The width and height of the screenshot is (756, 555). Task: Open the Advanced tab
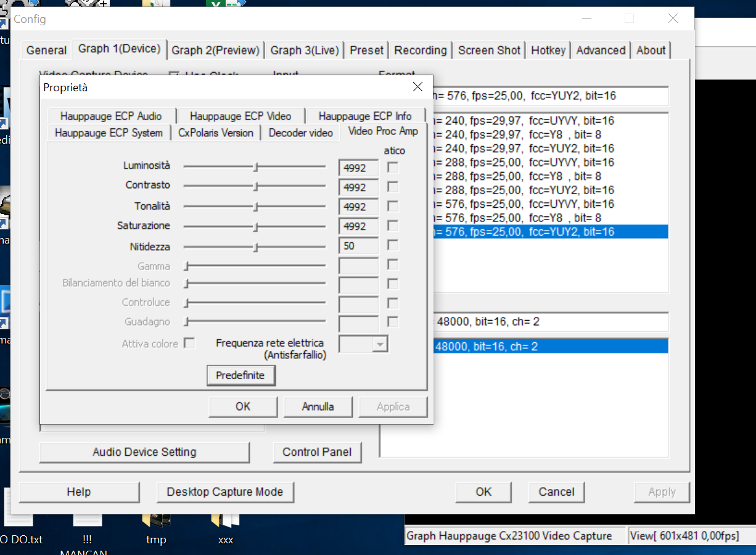click(x=601, y=51)
